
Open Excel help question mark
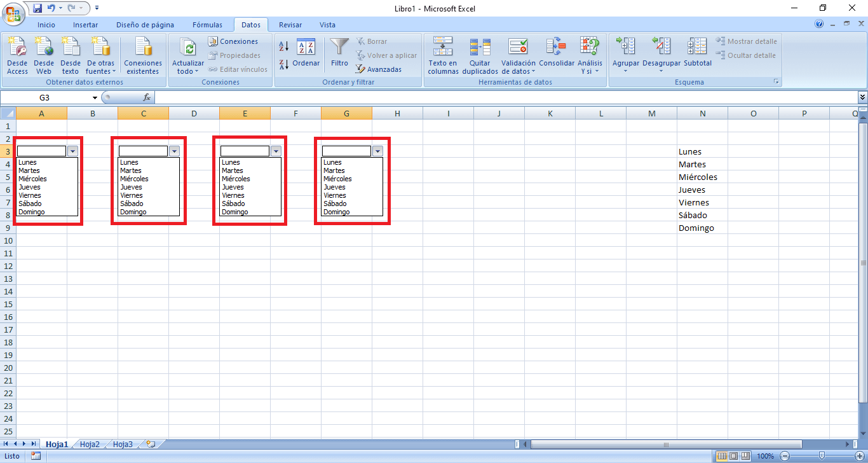pyautogui.click(x=820, y=24)
